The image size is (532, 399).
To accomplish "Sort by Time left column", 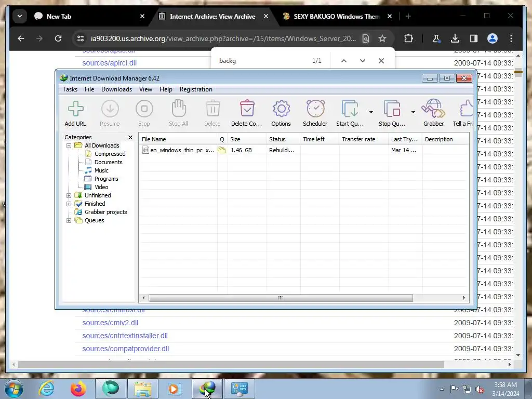I will tap(320, 139).
